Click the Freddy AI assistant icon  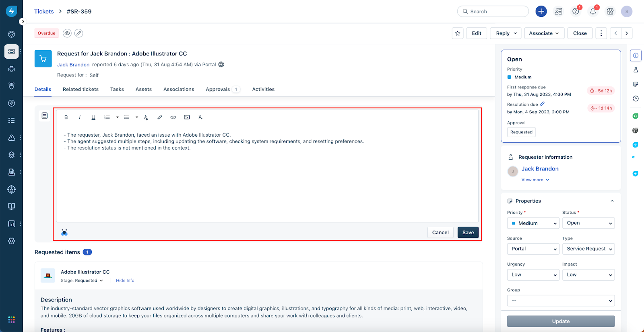pos(64,232)
